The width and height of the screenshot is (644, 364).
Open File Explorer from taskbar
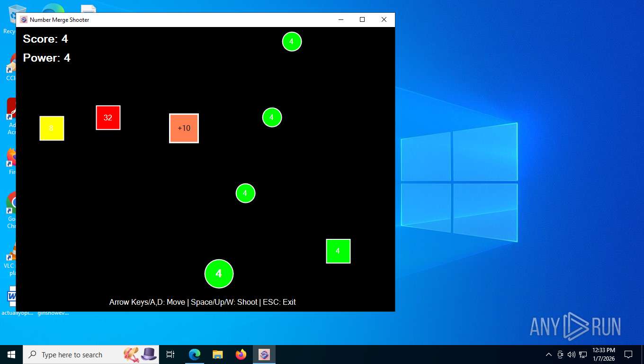tap(218, 355)
